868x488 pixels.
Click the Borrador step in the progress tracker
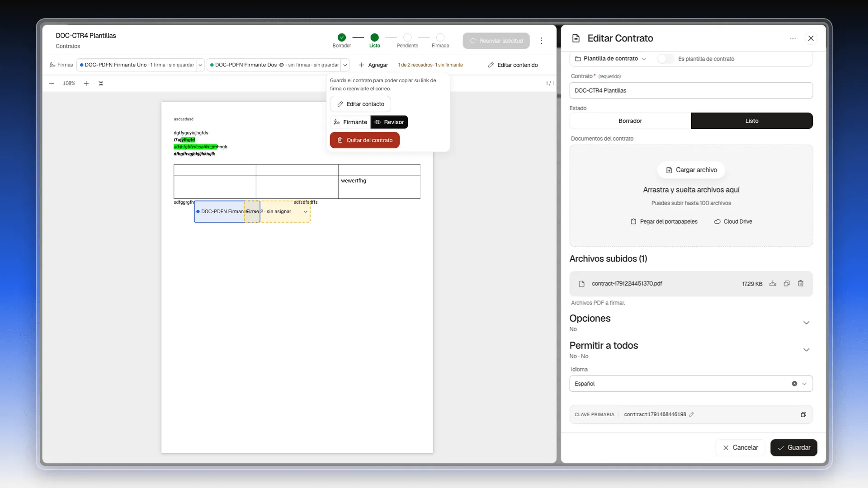pos(342,40)
